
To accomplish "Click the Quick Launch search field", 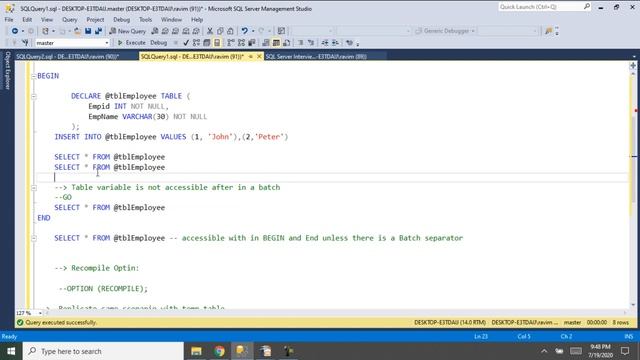I will (x=544, y=7).
